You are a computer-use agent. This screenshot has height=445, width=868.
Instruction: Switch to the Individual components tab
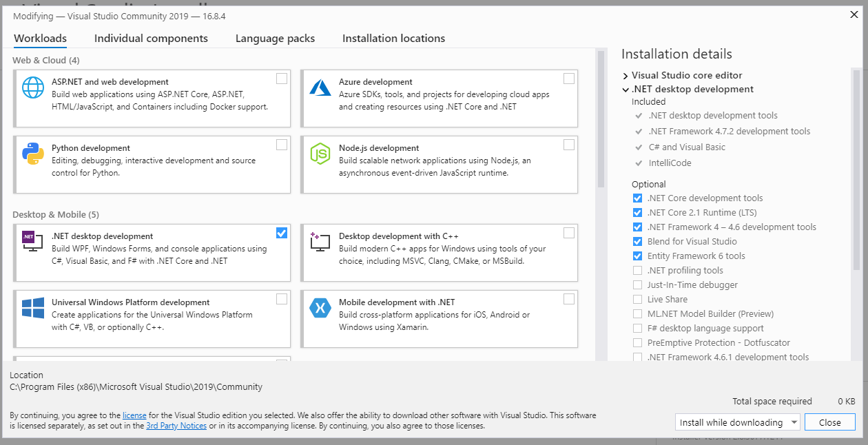click(151, 39)
